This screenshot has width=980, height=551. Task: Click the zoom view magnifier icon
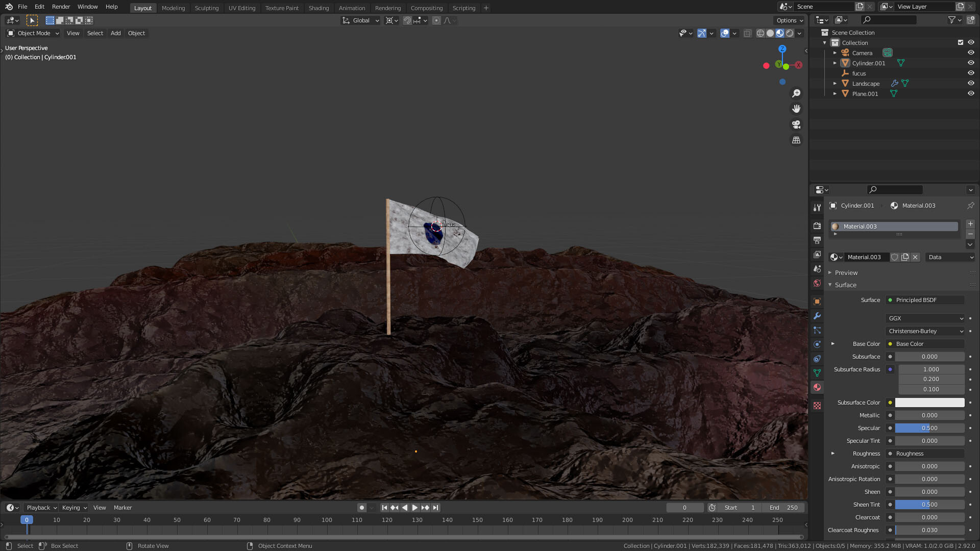tap(796, 93)
